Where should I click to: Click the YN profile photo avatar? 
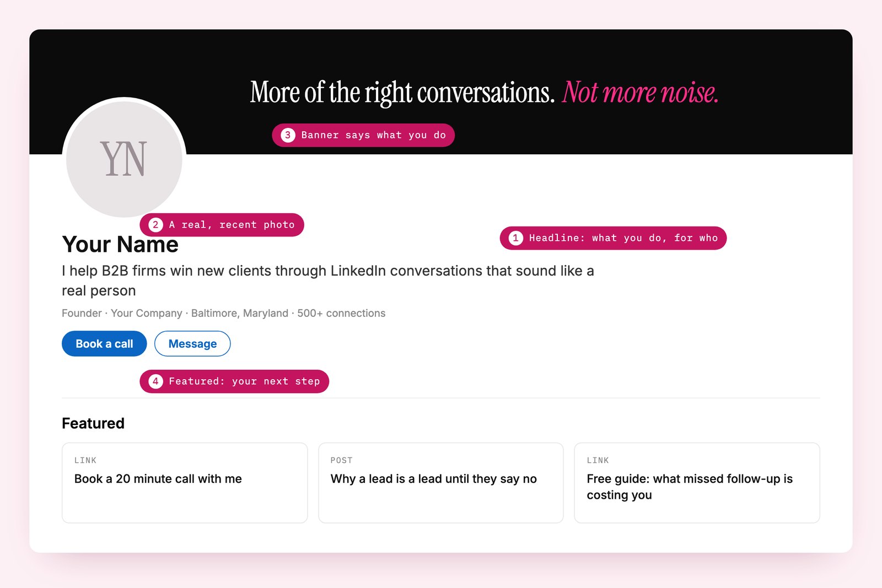124,159
